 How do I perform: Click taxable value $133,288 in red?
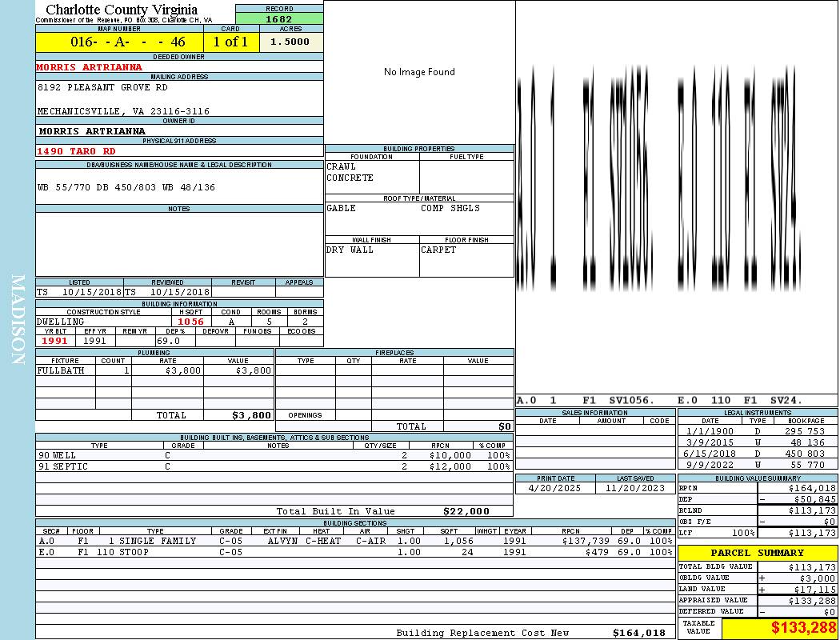click(x=803, y=628)
